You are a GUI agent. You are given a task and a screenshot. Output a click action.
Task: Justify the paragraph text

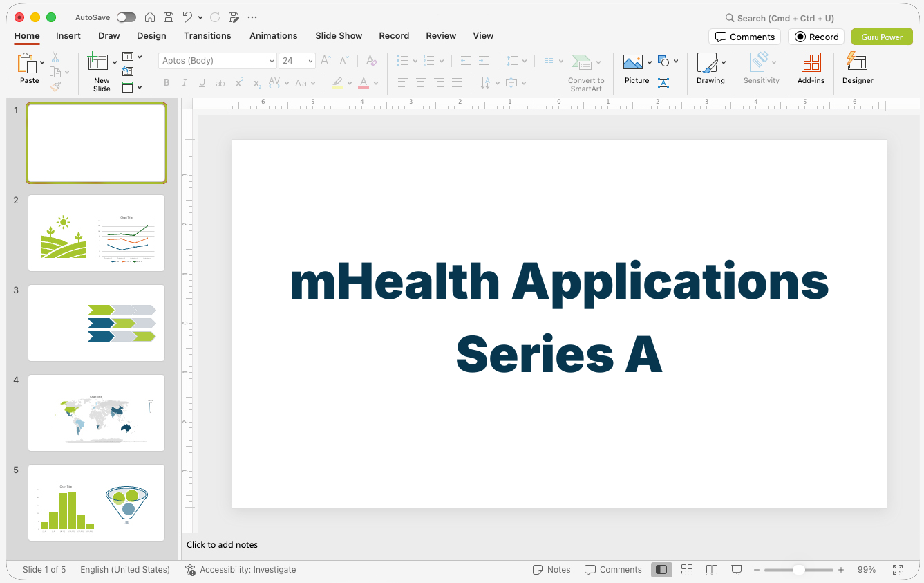[457, 83]
